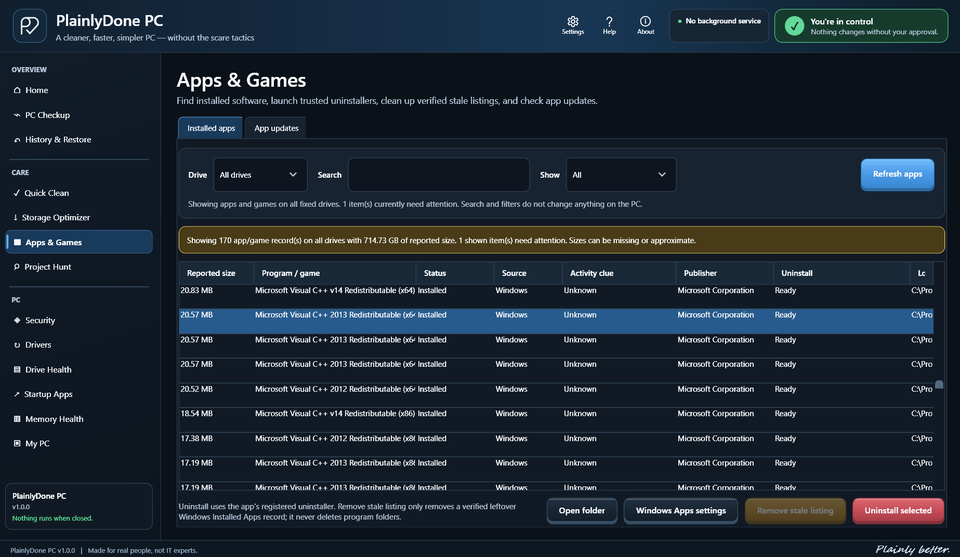The width and height of the screenshot is (960, 557).
Task: Open Quick Clean section
Action: click(x=79, y=193)
